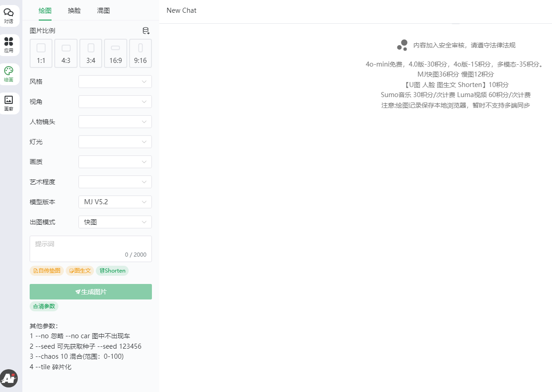Open the 模型版本 MJ V5.2 dropdown
552x392 pixels.
(x=115, y=202)
